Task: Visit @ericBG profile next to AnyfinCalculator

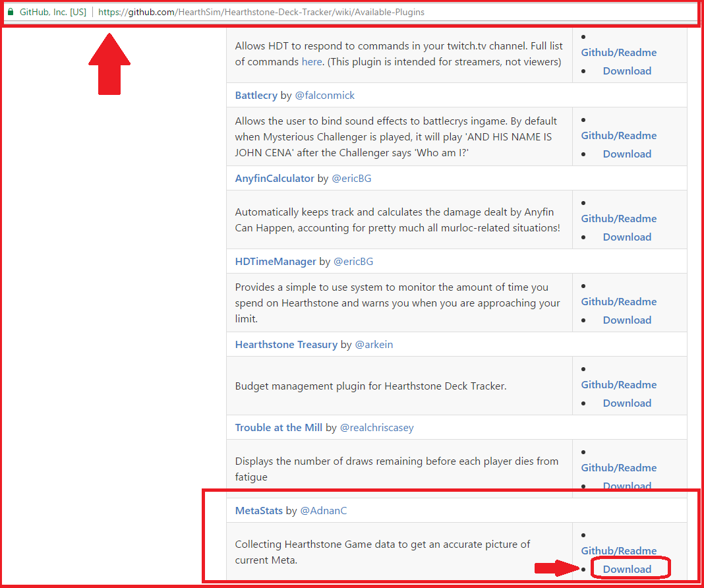Action: tap(351, 178)
